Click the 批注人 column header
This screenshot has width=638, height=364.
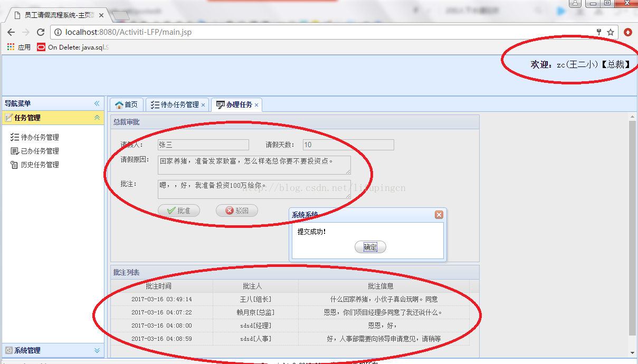click(255, 286)
